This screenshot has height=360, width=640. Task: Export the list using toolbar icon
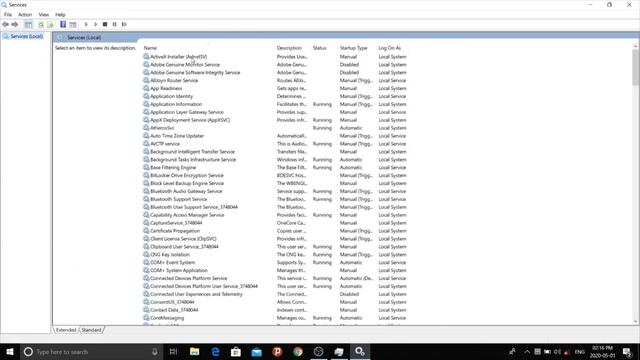50,24
